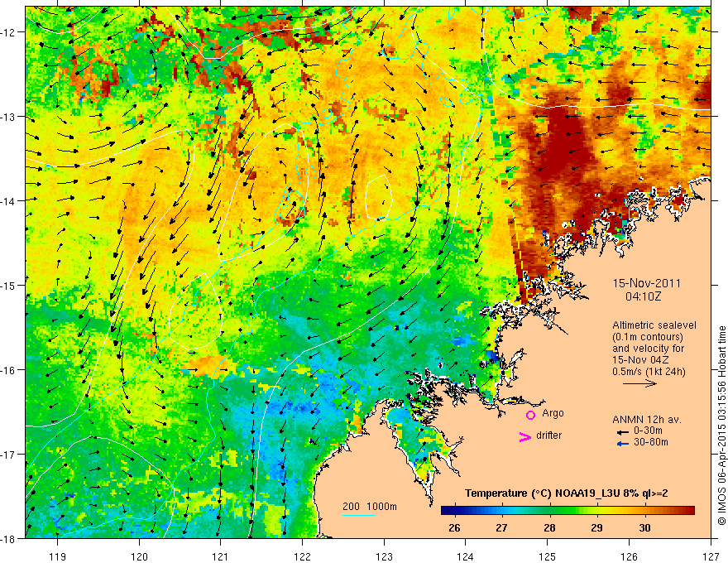The image size is (728, 563).
Task: Click longitude axis label '125'
Action: pyautogui.click(x=548, y=556)
